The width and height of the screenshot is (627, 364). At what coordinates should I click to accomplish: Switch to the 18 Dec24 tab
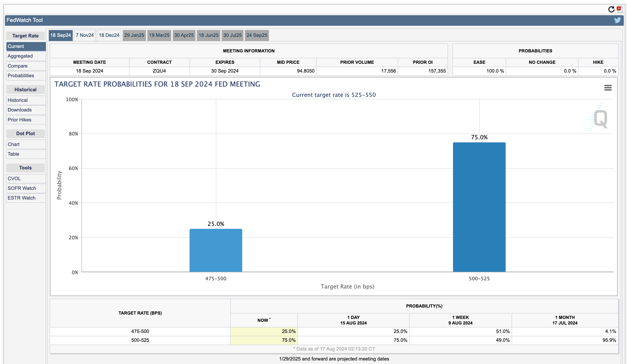pyautogui.click(x=109, y=35)
